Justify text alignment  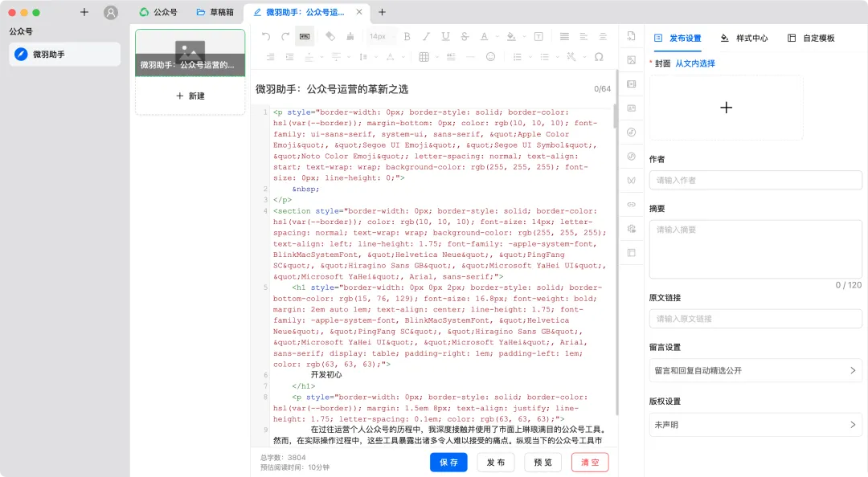click(564, 36)
